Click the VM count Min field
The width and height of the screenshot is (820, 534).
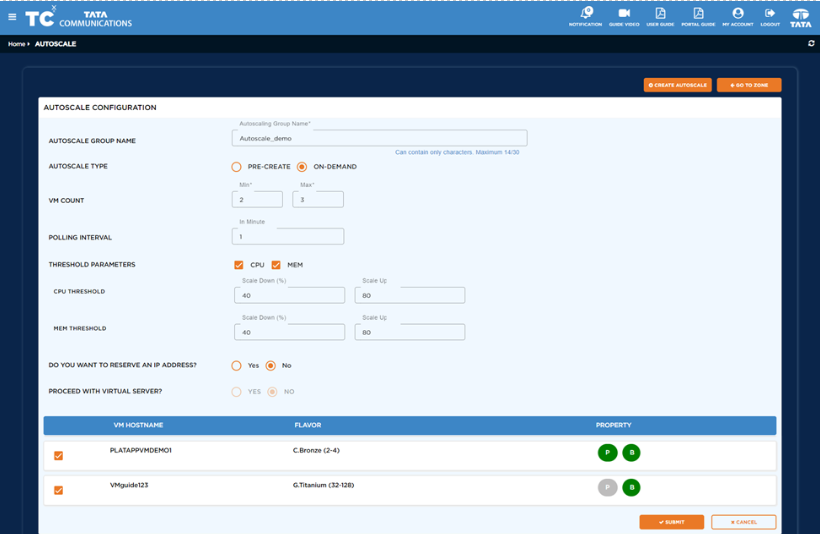pyautogui.click(x=257, y=199)
